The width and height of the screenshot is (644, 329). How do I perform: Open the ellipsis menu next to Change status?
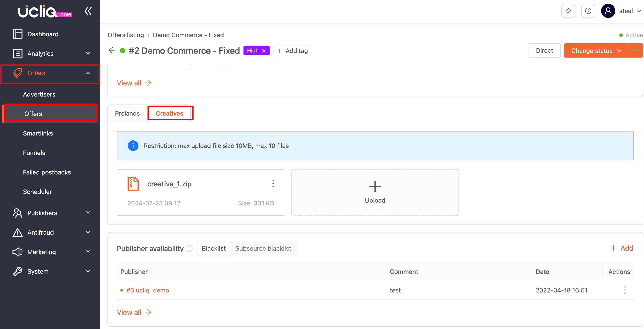click(x=636, y=50)
